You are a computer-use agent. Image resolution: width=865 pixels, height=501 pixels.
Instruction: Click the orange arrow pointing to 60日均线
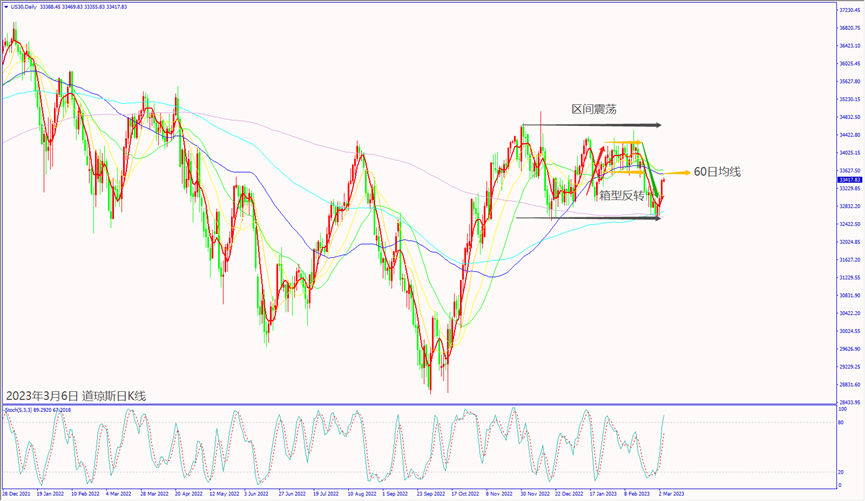pyautogui.click(x=677, y=172)
